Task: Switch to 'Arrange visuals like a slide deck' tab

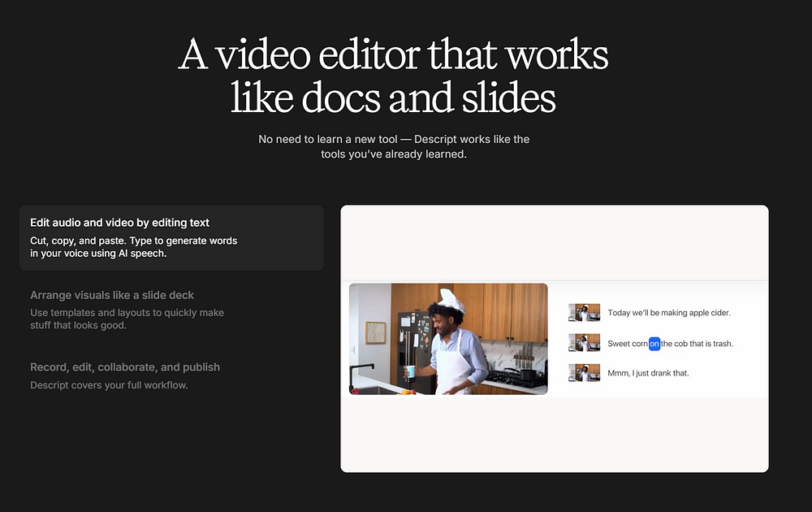Action: pyautogui.click(x=112, y=295)
